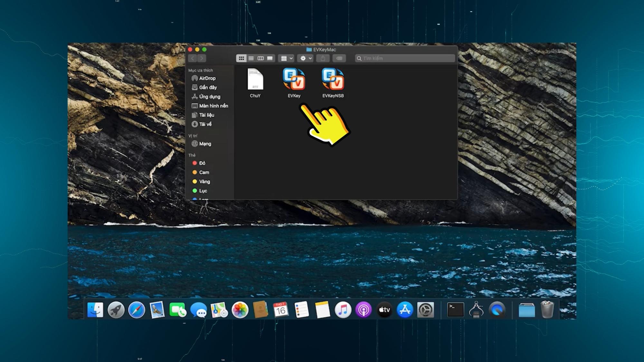Open Màn hình nền in the sidebar
Screen dimensions: 644x362
[x=213, y=106]
